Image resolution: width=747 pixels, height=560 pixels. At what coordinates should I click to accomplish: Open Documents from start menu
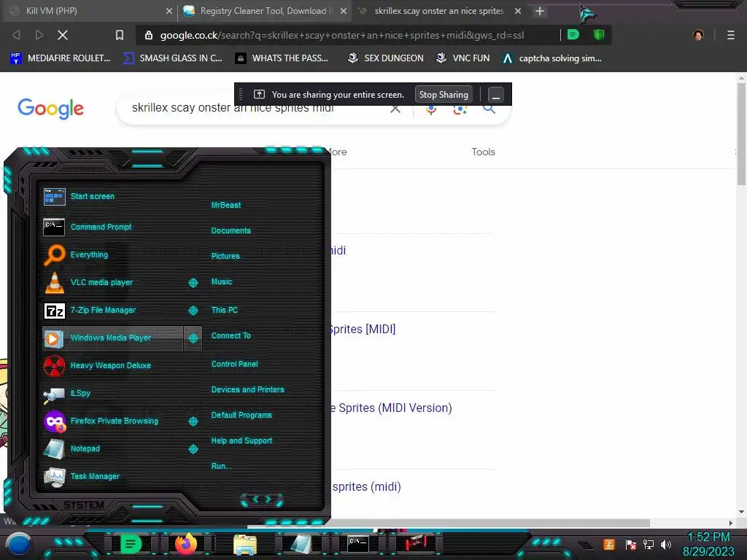(231, 230)
